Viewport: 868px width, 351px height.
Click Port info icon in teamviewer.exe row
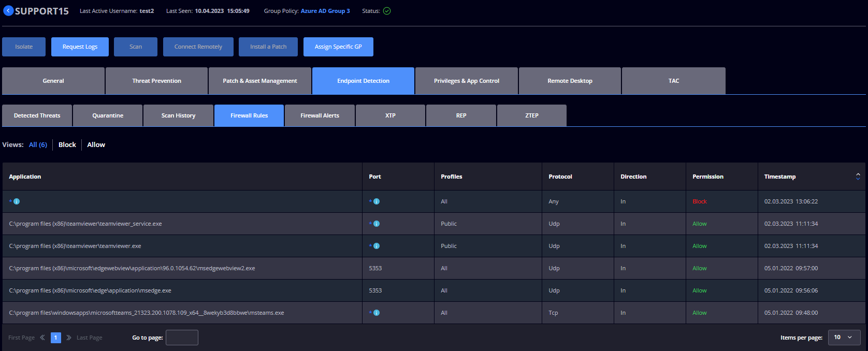(377, 246)
